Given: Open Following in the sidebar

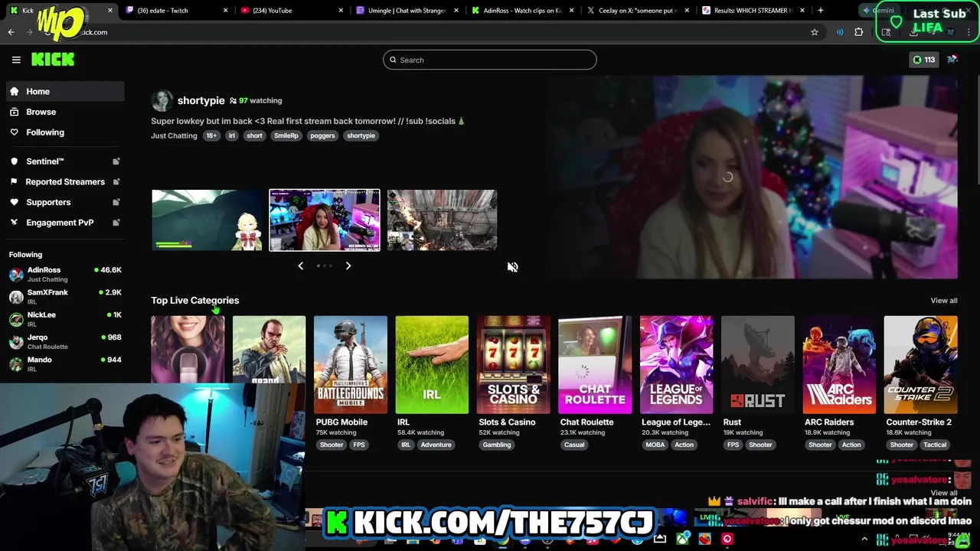Looking at the screenshot, I should [x=65, y=132].
